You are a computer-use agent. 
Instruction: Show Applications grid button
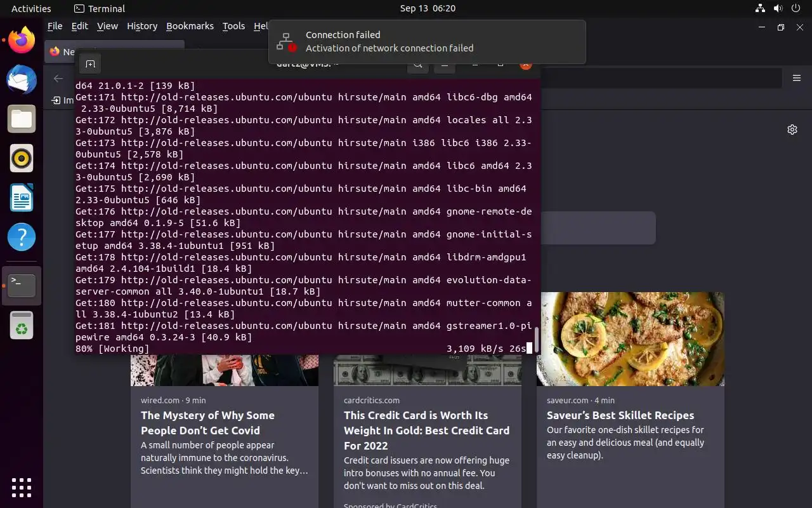(22, 487)
